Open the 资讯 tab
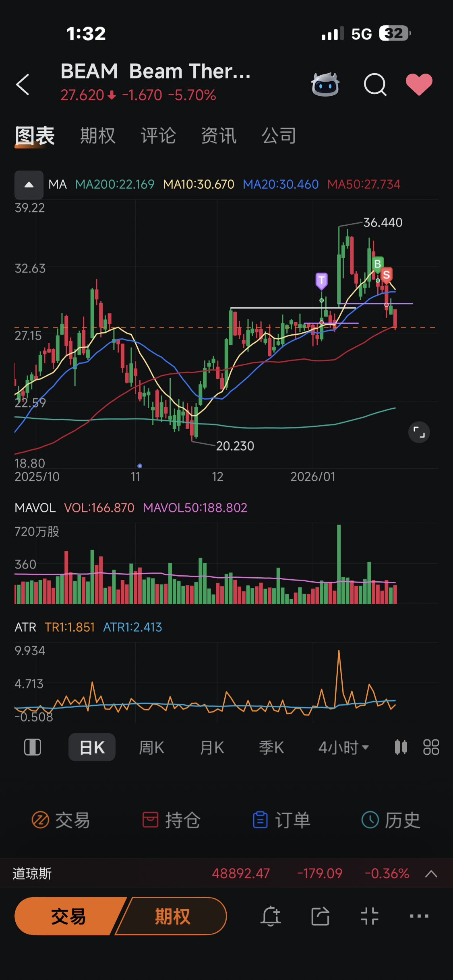453x980 pixels. pyautogui.click(x=219, y=136)
